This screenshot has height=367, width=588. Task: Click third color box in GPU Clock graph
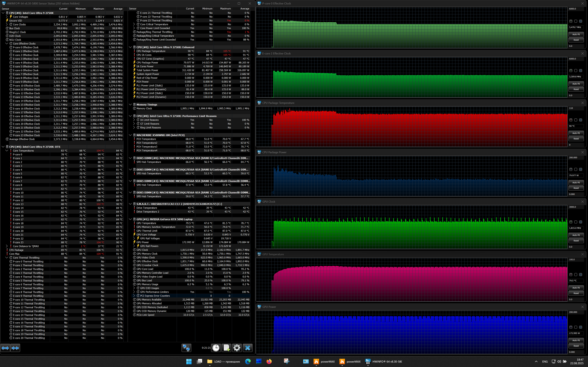[x=581, y=222]
